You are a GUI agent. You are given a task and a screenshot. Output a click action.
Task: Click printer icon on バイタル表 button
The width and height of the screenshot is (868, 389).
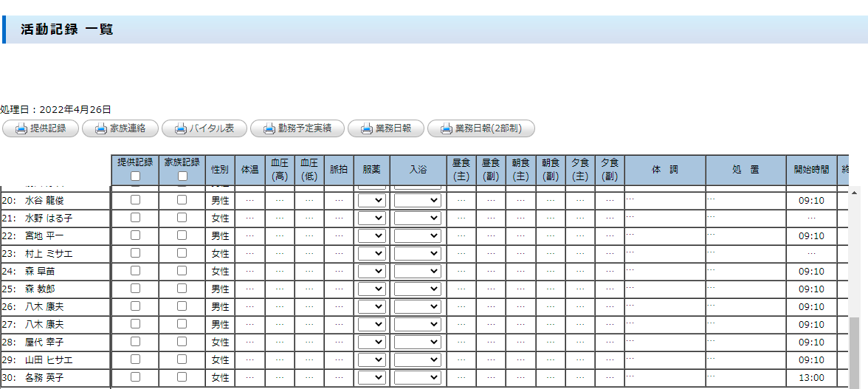(181, 128)
